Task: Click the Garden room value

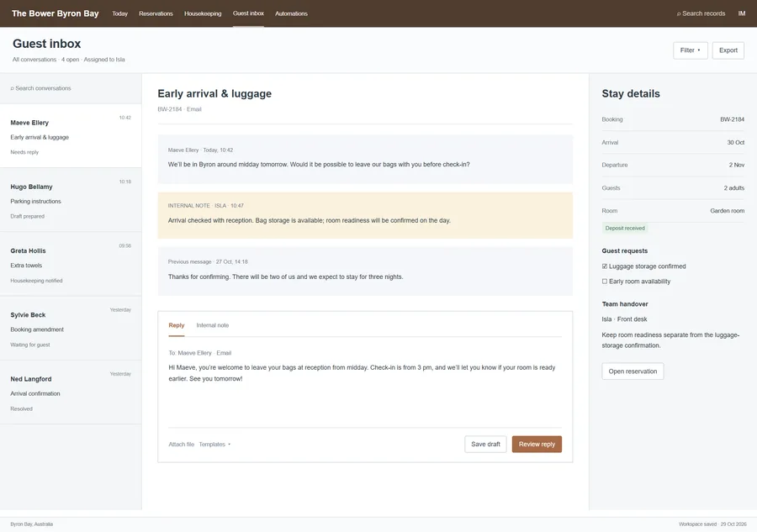Action: click(727, 211)
